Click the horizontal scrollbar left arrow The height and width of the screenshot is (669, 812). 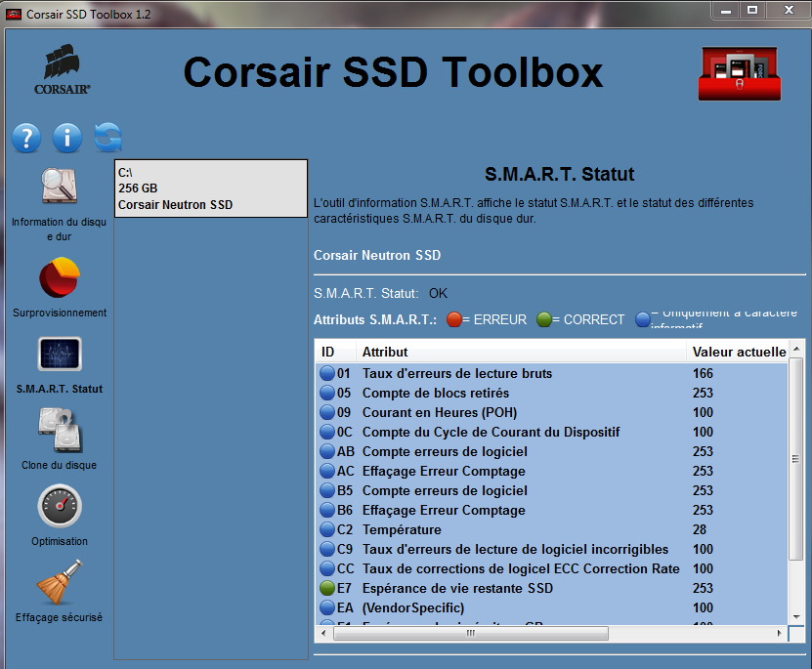[323, 633]
